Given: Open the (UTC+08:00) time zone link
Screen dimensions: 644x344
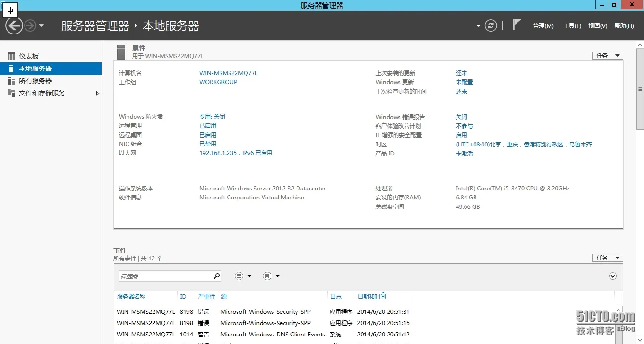Looking at the screenshot, I should (524, 145).
